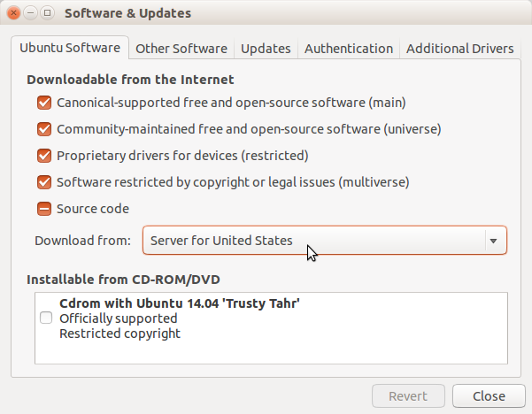Minimize the Software & Updates window

(x=30, y=13)
